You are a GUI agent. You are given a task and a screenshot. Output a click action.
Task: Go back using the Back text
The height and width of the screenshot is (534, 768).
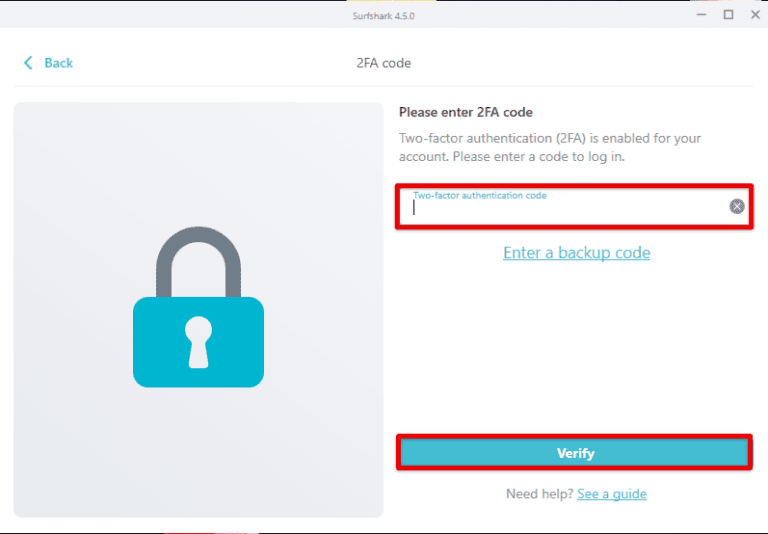pyautogui.click(x=59, y=63)
